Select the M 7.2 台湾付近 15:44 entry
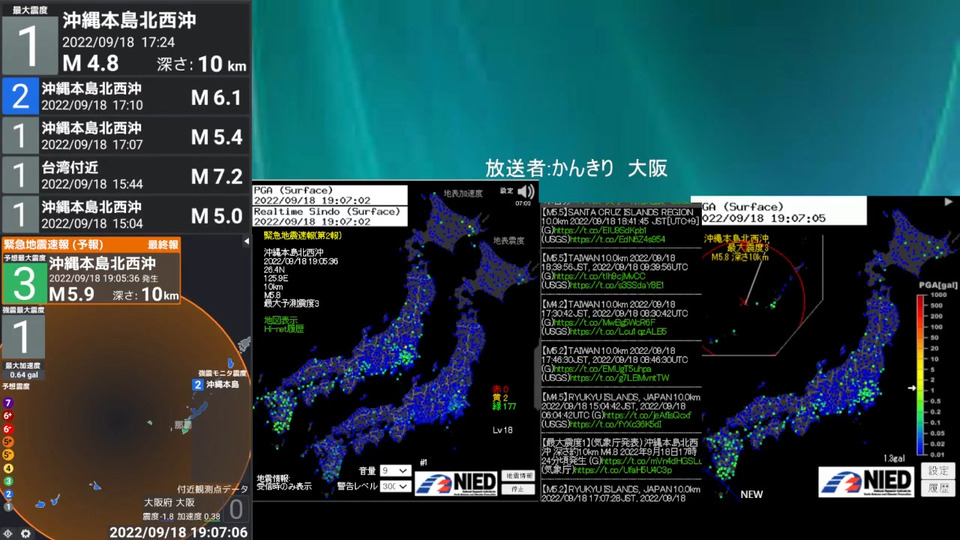Viewport: 960px width, 540px height. click(x=126, y=176)
